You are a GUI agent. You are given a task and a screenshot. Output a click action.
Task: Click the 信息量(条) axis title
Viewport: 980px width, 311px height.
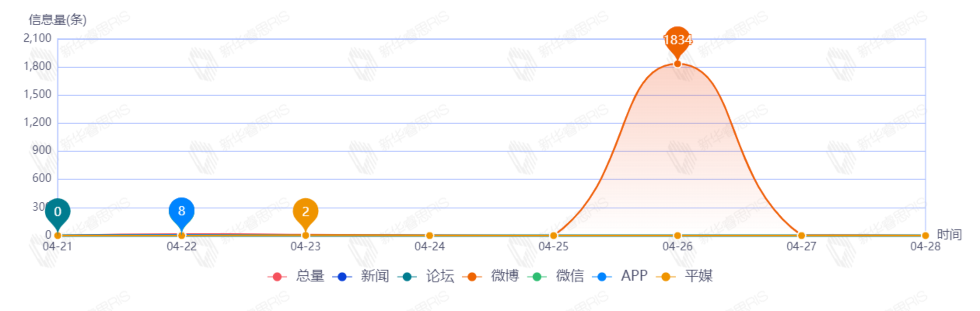point(58,20)
